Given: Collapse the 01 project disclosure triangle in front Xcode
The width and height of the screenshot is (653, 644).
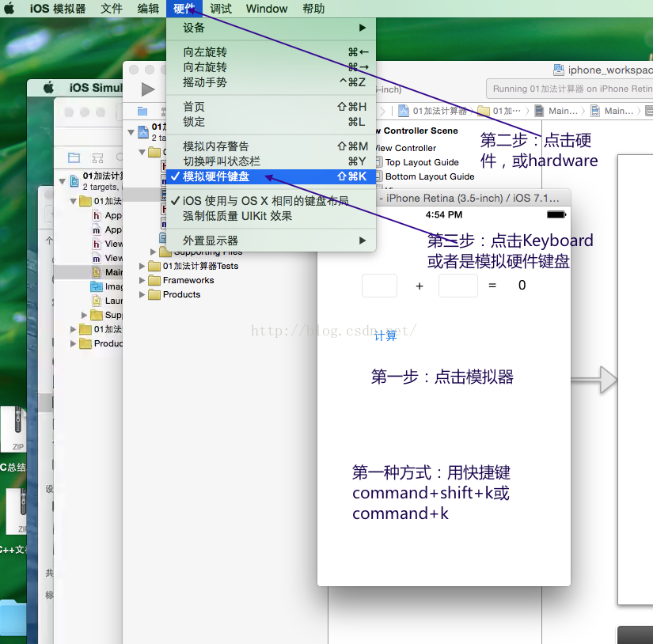Looking at the screenshot, I should coord(131,132).
